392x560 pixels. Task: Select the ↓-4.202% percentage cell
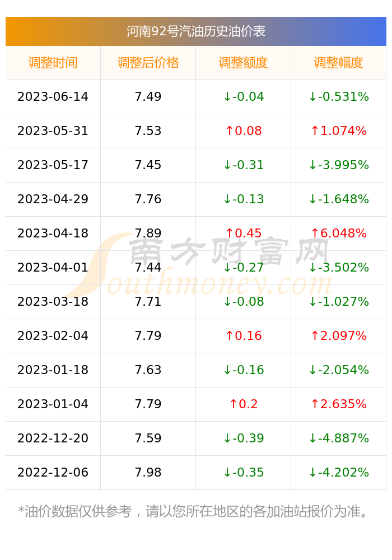(x=338, y=473)
